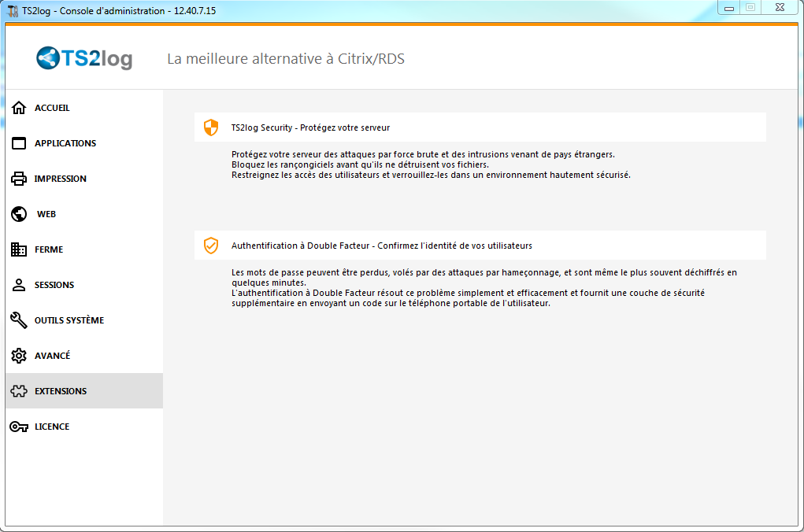The image size is (804, 532).
Task: Minimize the TS2log console window
Action: (x=729, y=8)
